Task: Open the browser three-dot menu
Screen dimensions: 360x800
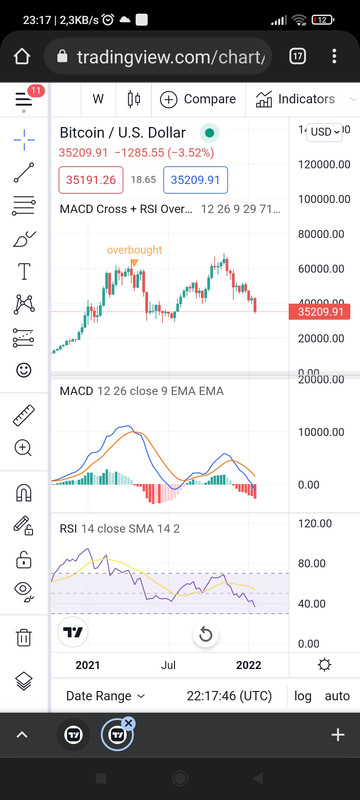Action: tap(334, 57)
